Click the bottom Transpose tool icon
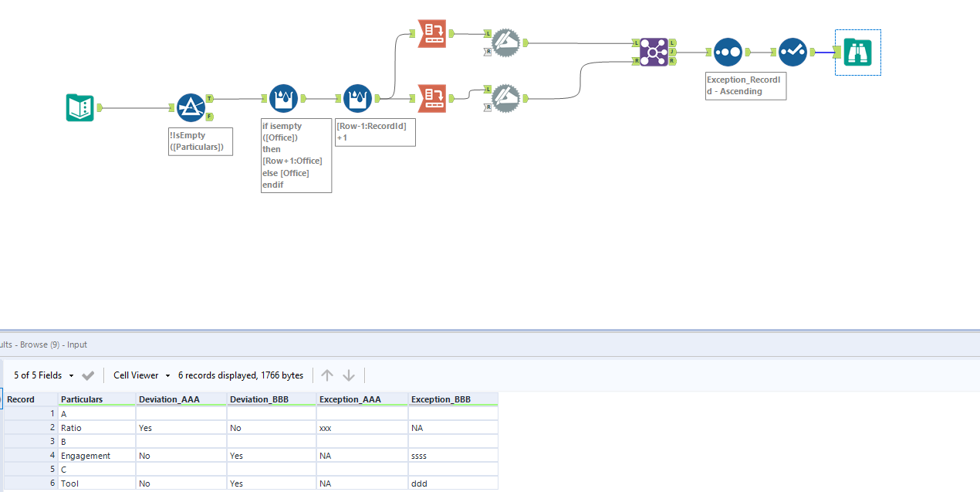Viewport: 980px width, 492px height. pyautogui.click(x=431, y=99)
